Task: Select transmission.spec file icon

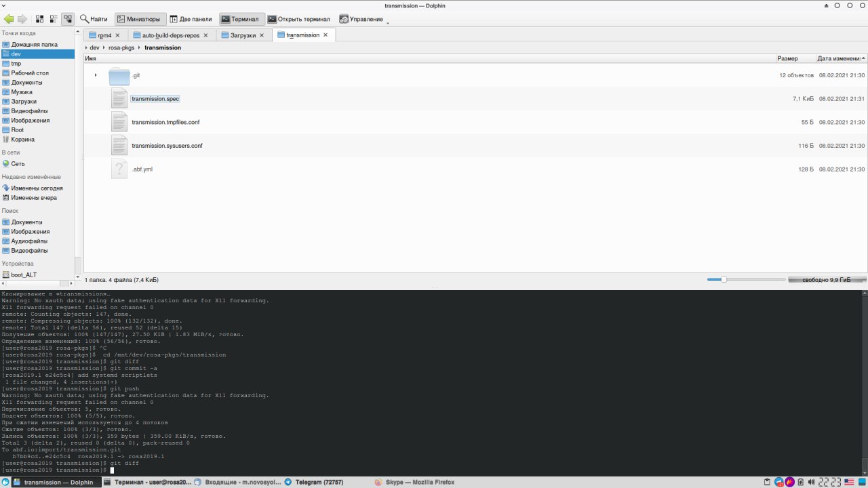Action: [x=119, y=98]
